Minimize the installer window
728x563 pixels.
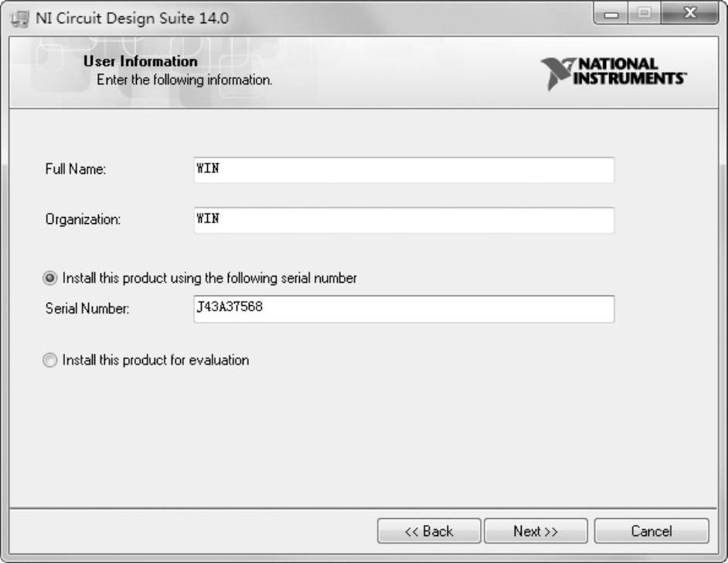click(x=611, y=13)
